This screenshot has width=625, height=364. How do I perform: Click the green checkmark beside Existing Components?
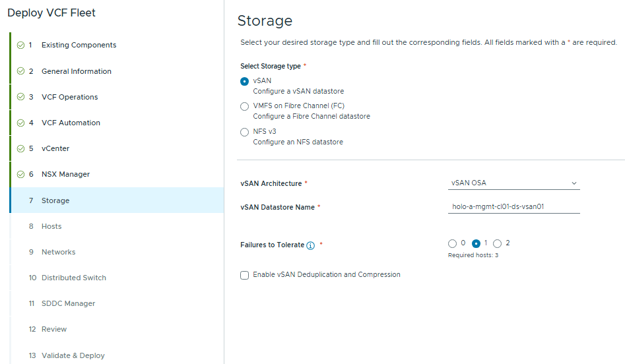coord(21,45)
